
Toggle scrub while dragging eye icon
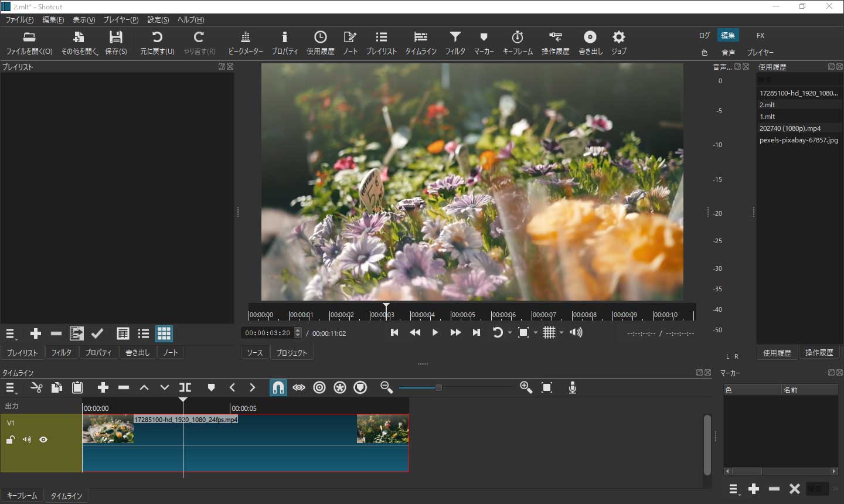coord(299,387)
